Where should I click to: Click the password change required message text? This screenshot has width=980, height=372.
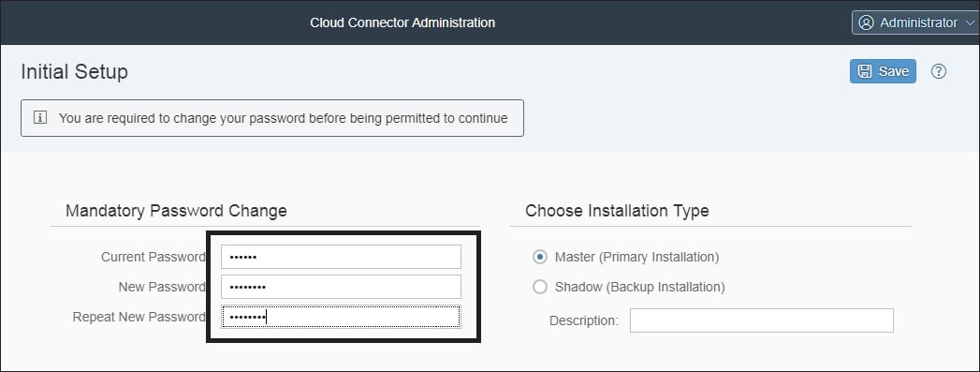283,118
